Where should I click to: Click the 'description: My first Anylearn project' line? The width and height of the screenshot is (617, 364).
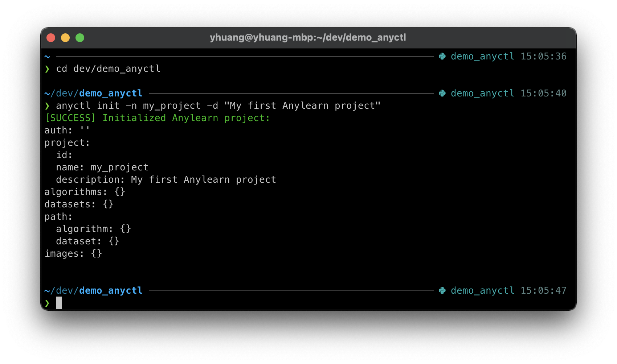tap(166, 180)
